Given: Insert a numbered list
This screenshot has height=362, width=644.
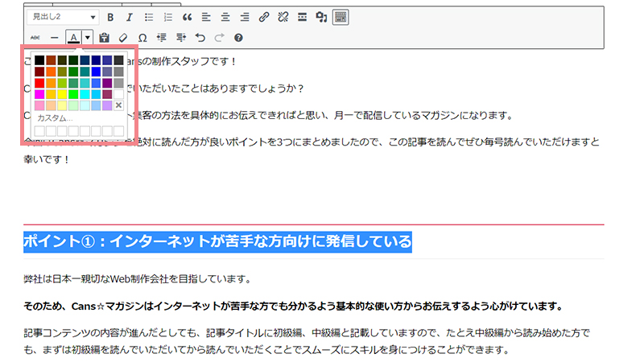Looking at the screenshot, I should click(167, 17).
